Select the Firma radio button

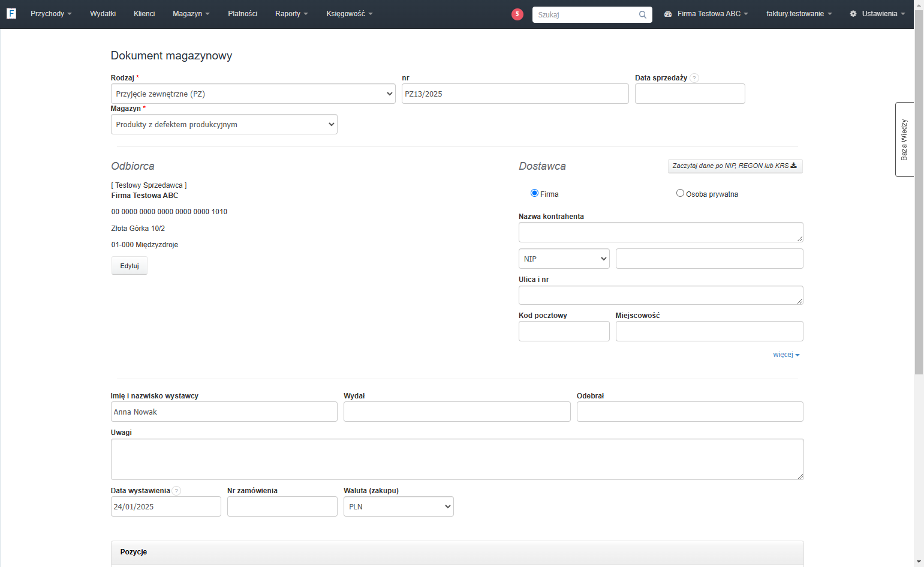(534, 193)
